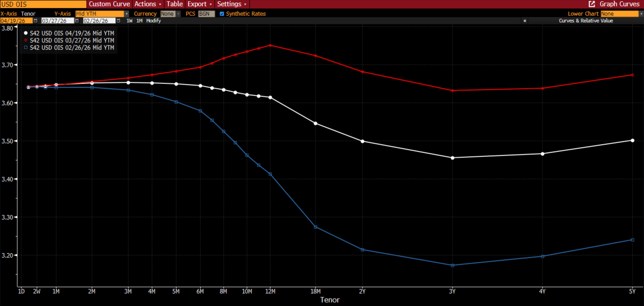Click the Graph Curves pop-out icon
This screenshot has width=644, height=306.
pyautogui.click(x=592, y=4)
